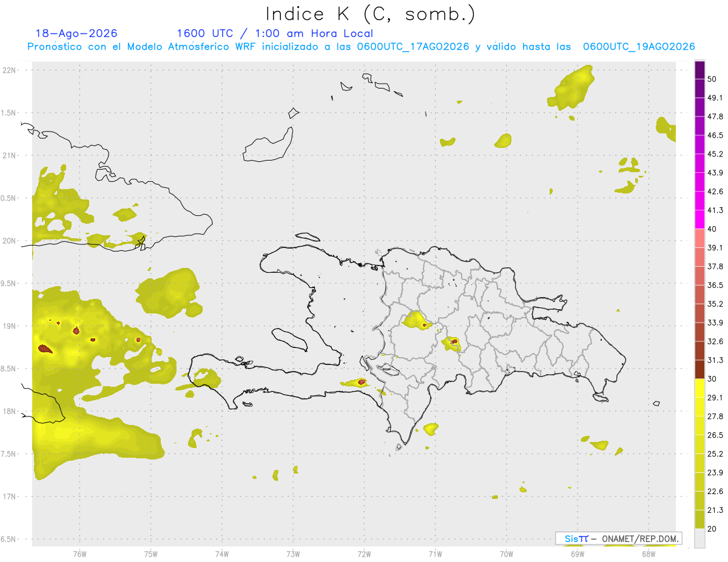
Task: Click the "18N" latitude label
Action: [x=10, y=412]
